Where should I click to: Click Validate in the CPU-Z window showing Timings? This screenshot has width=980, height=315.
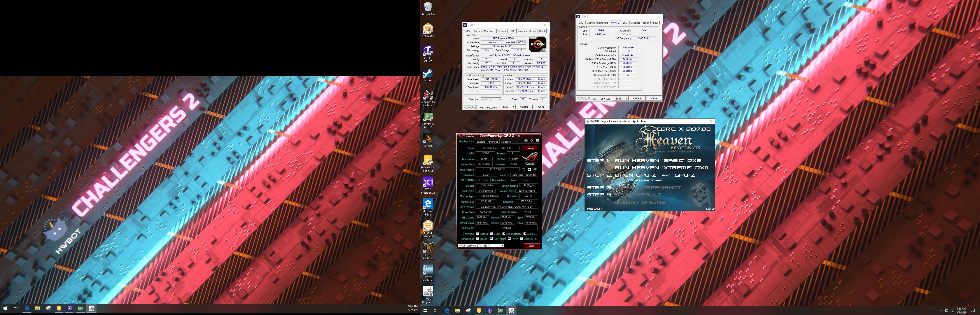[637, 98]
